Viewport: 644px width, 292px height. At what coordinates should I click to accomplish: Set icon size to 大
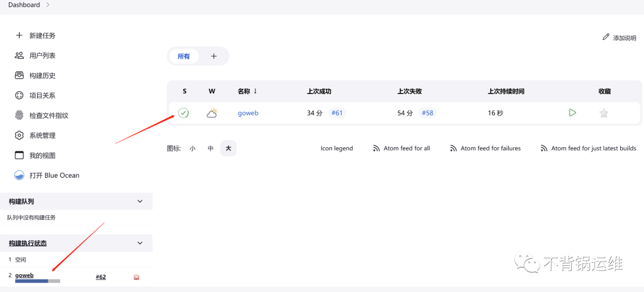(228, 148)
